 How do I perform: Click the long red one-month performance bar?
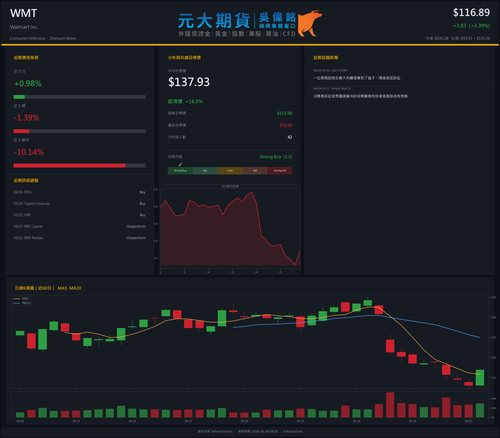[69, 165]
